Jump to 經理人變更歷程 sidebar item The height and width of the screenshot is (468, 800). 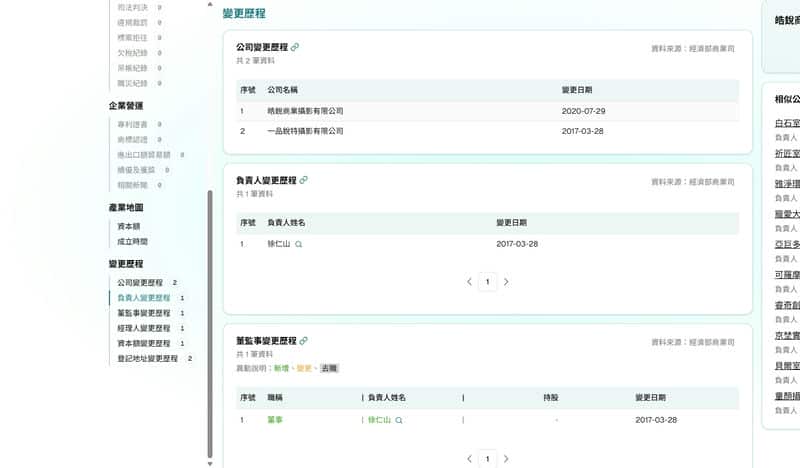click(143, 328)
